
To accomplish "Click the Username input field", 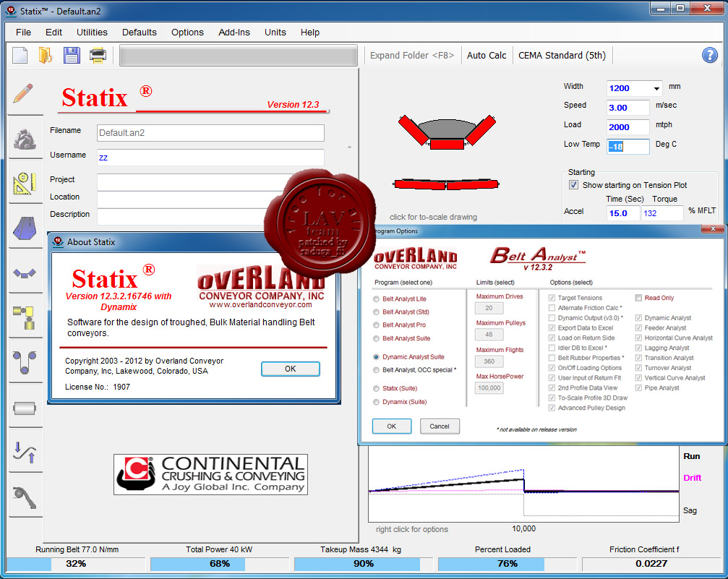I will click(x=210, y=158).
